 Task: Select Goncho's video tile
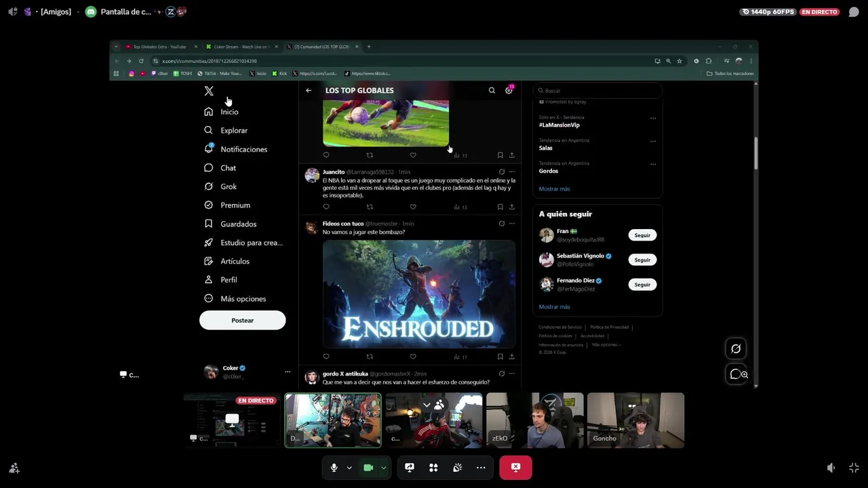pyautogui.click(x=635, y=420)
